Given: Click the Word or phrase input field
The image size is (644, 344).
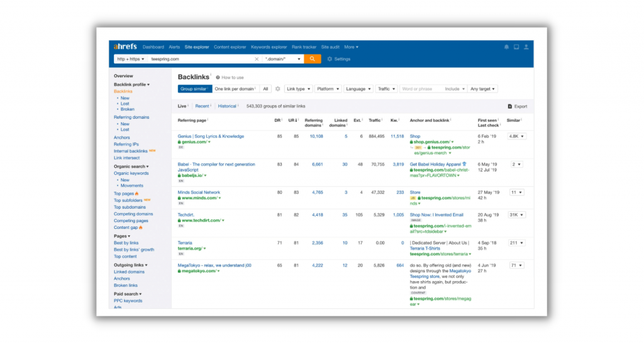Looking at the screenshot, I should [419, 89].
